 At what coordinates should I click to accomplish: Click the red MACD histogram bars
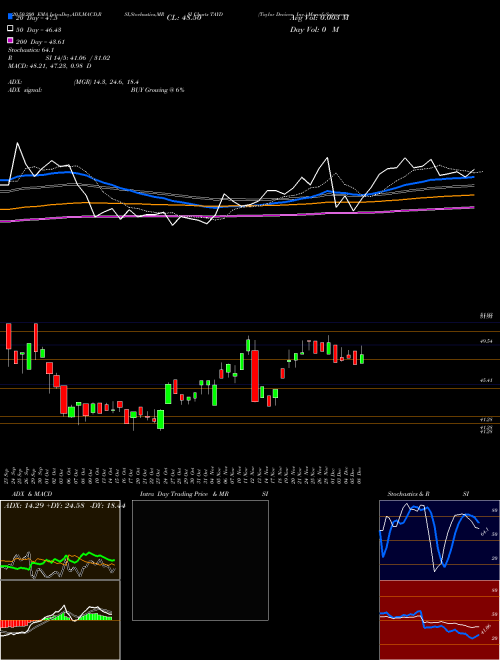coord(14,623)
